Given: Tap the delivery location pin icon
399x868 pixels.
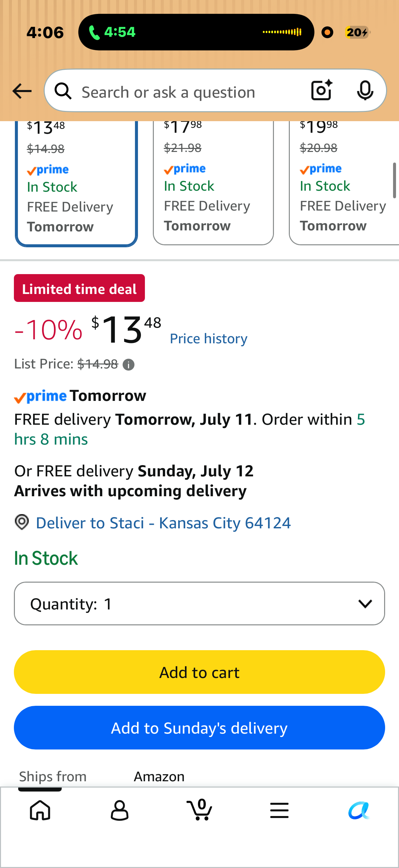Looking at the screenshot, I should [x=22, y=522].
